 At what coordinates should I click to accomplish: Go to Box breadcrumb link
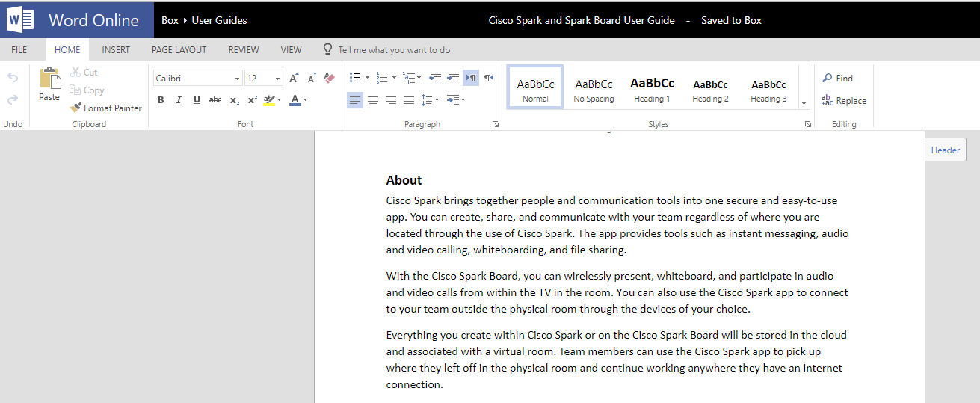170,20
